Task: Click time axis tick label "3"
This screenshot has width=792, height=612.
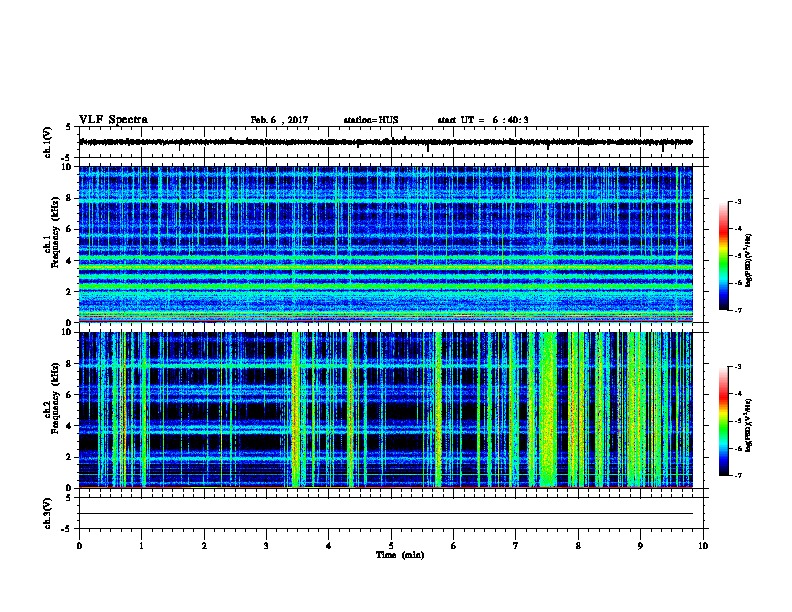Action: (x=266, y=545)
